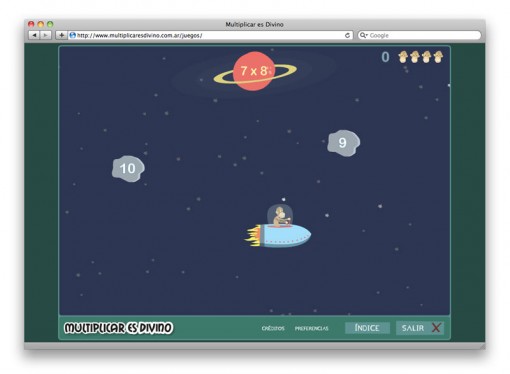510x374 pixels.
Task: Click the asteroid labeled 10
Action: (x=128, y=169)
